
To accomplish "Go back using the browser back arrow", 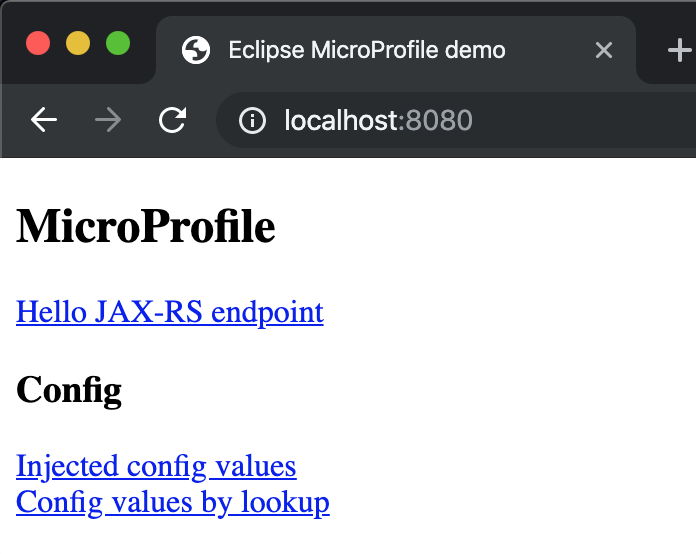I will [x=44, y=120].
